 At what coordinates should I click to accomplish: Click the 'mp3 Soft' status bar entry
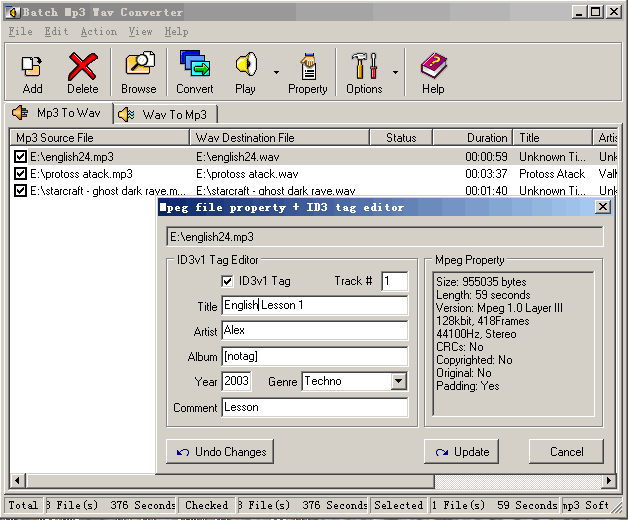tap(586, 505)
